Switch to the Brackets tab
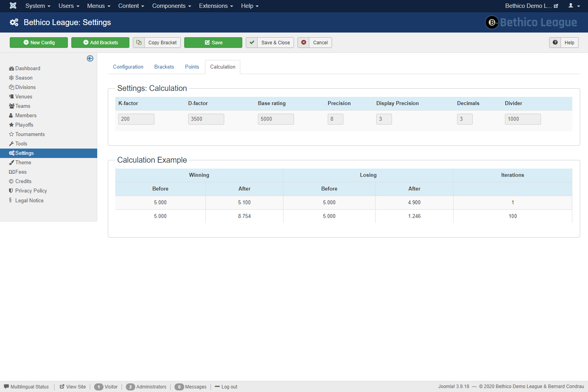Viewport: 588px width, 392px height. click(x=164, y=67)
